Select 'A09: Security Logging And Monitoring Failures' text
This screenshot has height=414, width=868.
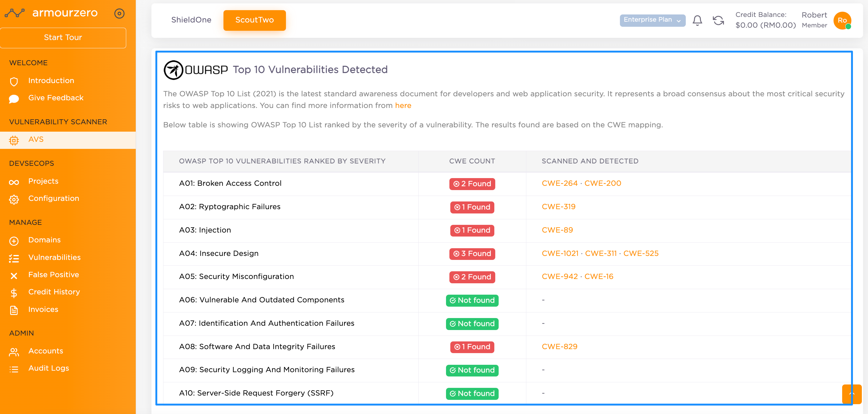click(267, 370)
